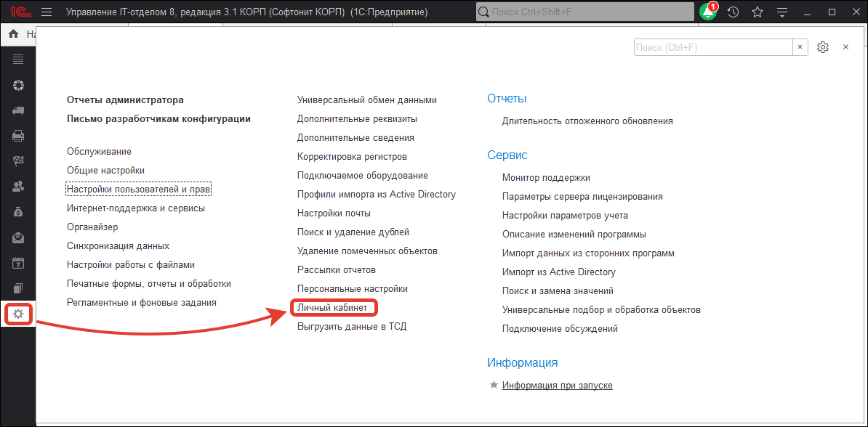Open the truck (delivery) sidebar section

tap(18, 110)
